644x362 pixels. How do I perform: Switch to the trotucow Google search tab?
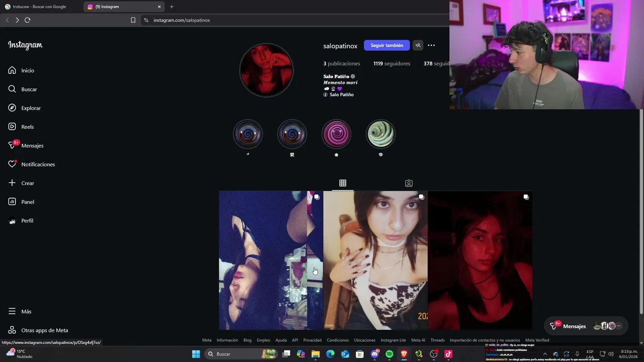coord(39,7)
